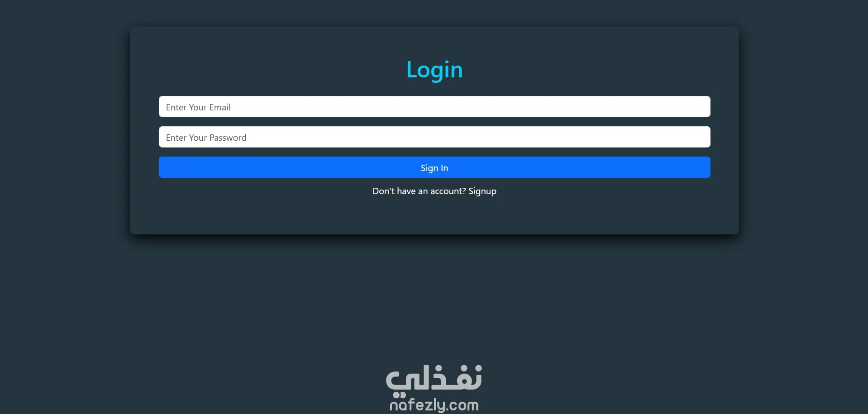Click the Arabic nafezly watermark logo
Image resolution: width=868 pixels, height=414 pixels.
coord(434,378)
